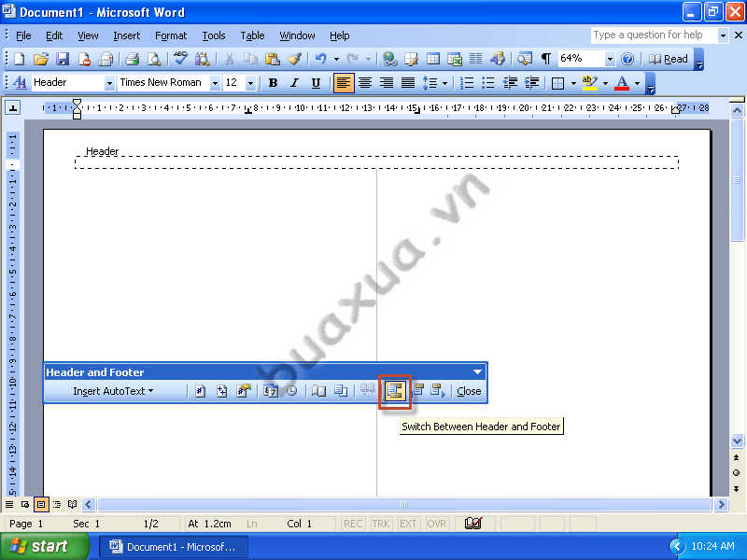Open the Format menu
Image resolution: width=747 pixels, height=560 pixels.
(171, 35)
